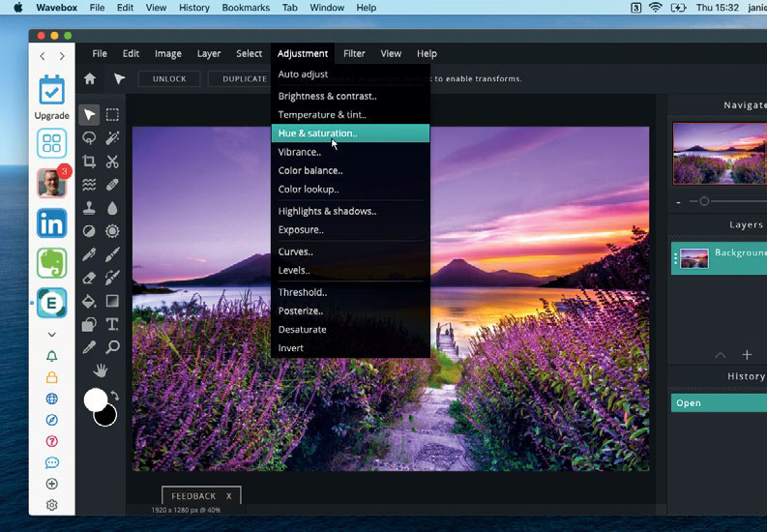The image size is (767, 532).
Task: Select the Dodge/Burn tool
Action: (x=89, y=231)
